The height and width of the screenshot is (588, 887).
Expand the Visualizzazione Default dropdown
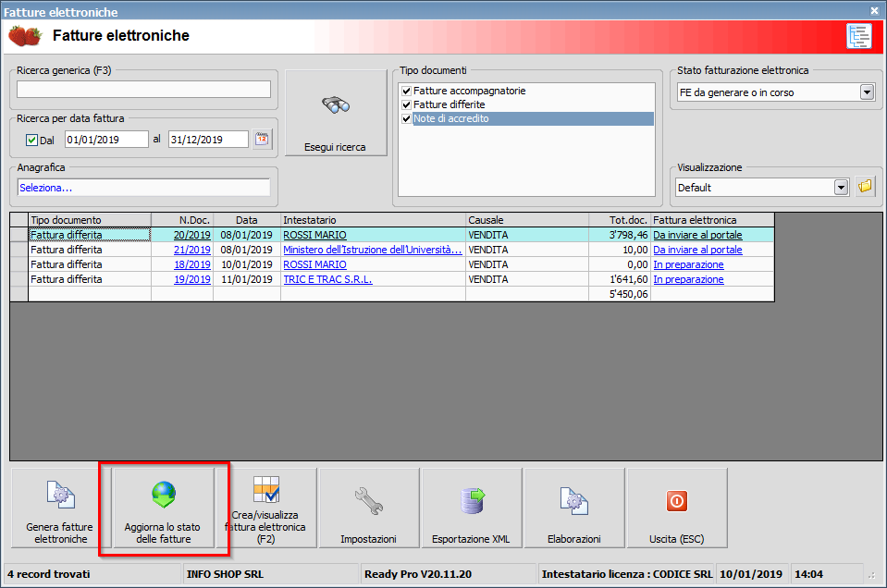click(x=841, y=187)
